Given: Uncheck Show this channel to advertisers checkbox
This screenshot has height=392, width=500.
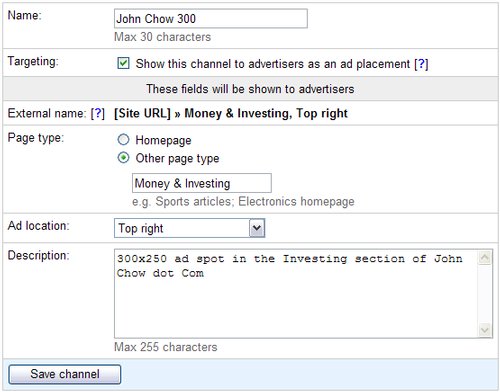Looking at the screenshot, I should pyautogui.click(x=123, y=63).
